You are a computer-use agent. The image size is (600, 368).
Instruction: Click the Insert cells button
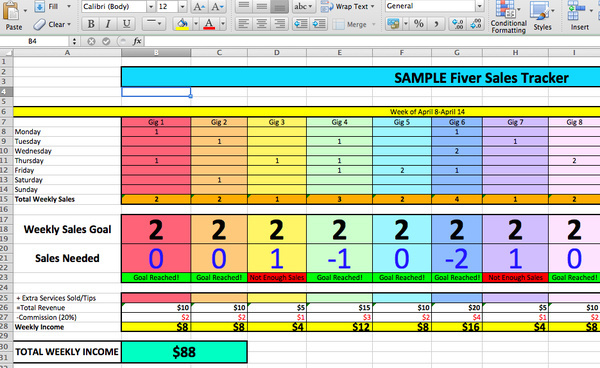tap(579, 16)
